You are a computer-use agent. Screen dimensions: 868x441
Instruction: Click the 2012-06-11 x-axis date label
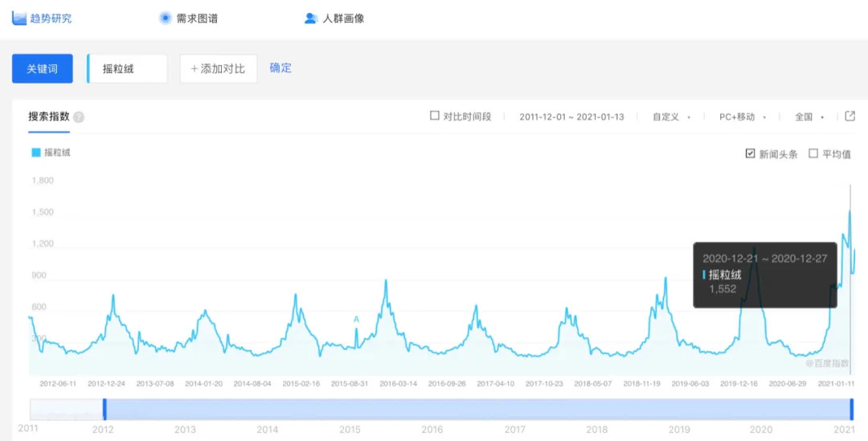(58, 383)
